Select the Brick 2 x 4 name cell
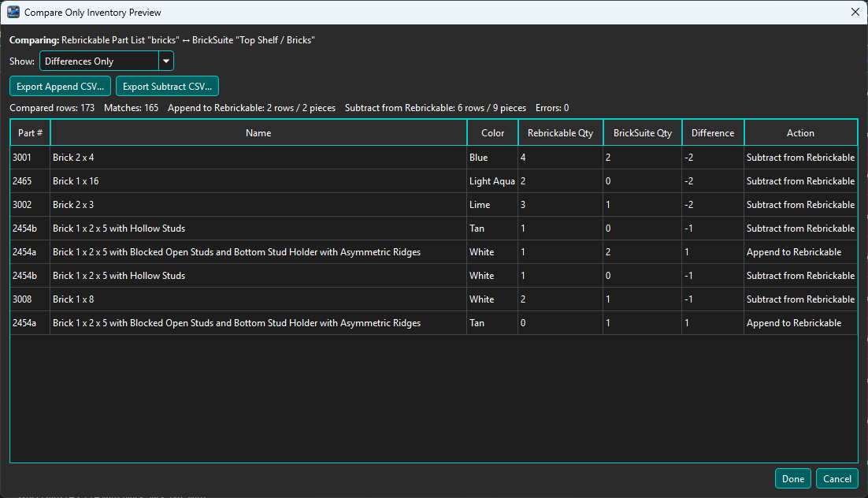Screen dimensions: 868x498 click(x=258, y=158)
